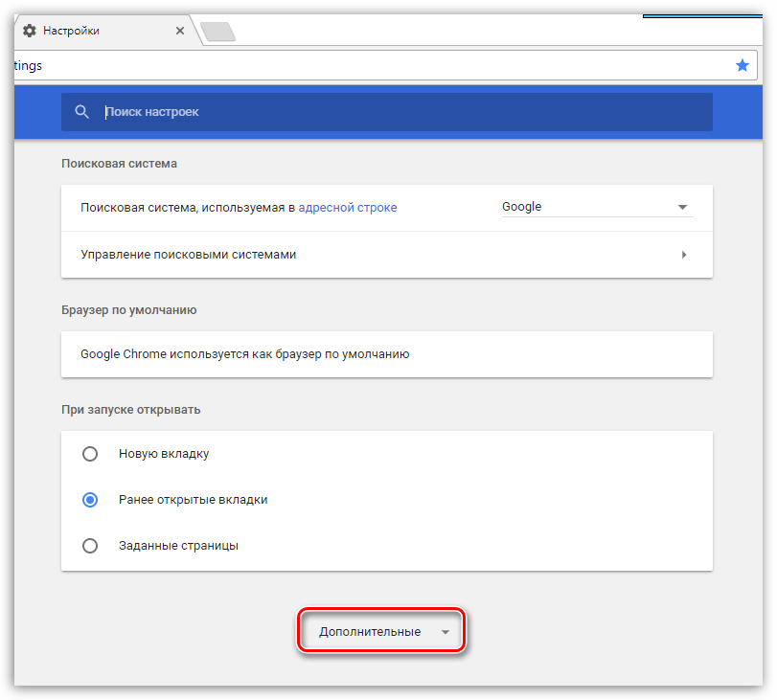Open the Google search engine dropdown
The image size is (777, 700).
pyautogui.click(x=597, y=207)
